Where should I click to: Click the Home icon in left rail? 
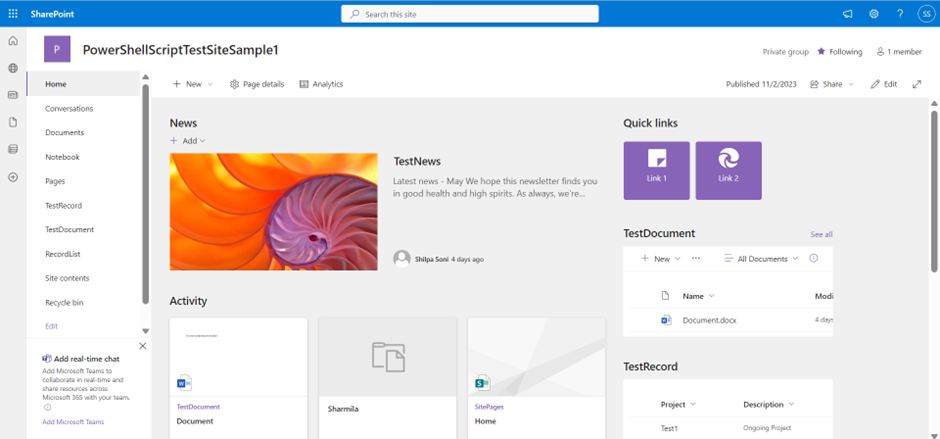coord(13,41)
